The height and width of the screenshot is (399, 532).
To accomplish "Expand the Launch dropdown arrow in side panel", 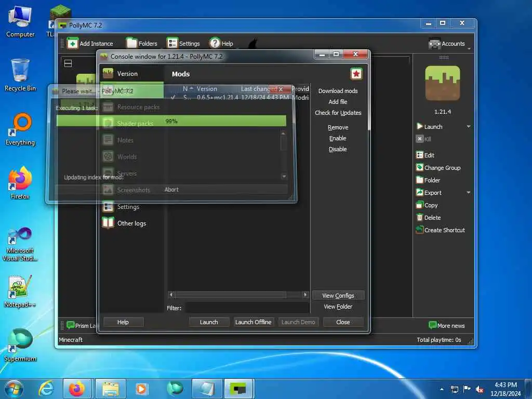I will coord(469,127).
